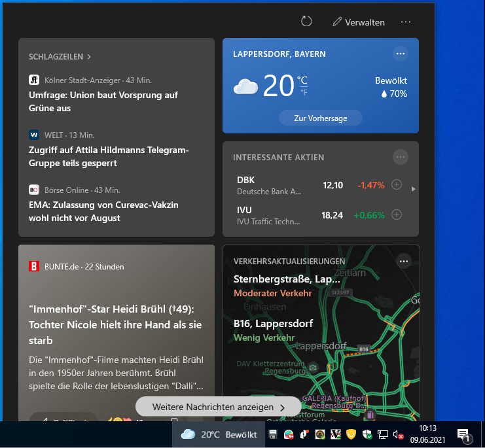Add DBK stock to watchlist
This screenshot has height=448, width=485.
click(396, 185)
